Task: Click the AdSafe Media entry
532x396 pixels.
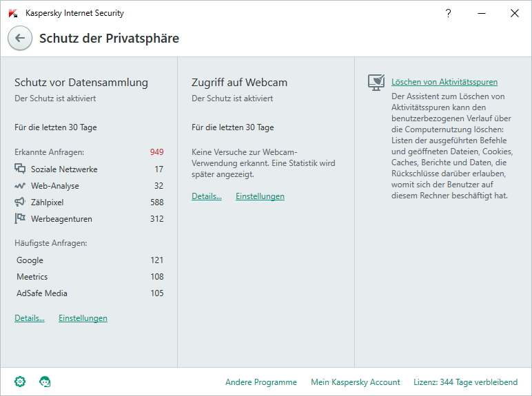Action: coord(42,293)
